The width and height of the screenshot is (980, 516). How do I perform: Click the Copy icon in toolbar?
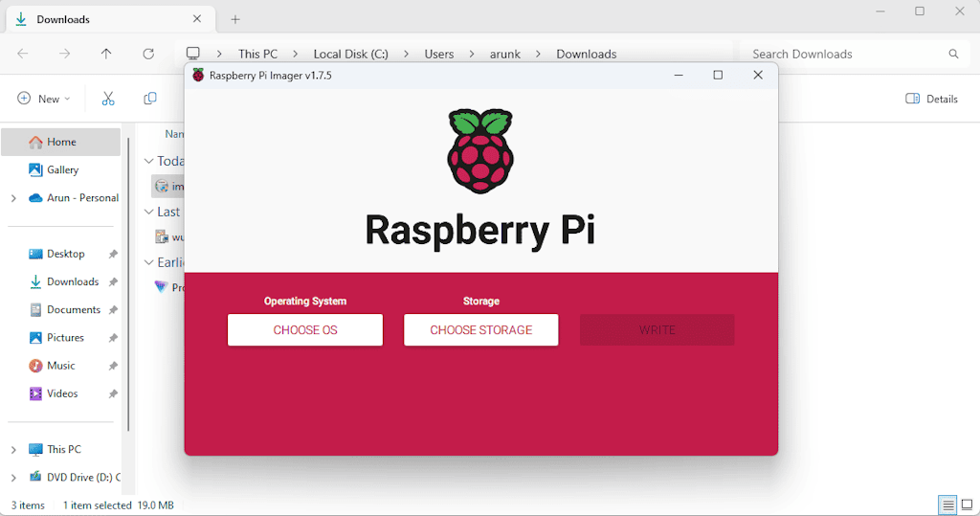tap(150, 99)
